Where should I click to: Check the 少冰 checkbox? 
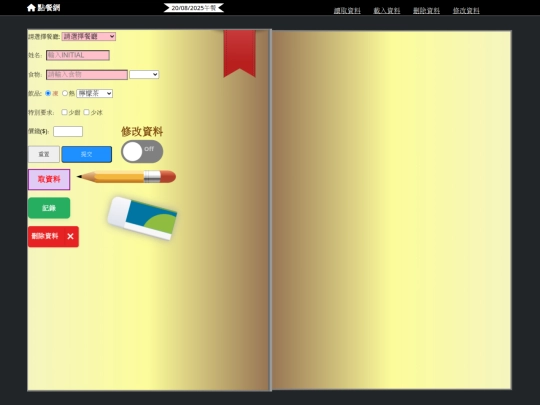(86, 112)
